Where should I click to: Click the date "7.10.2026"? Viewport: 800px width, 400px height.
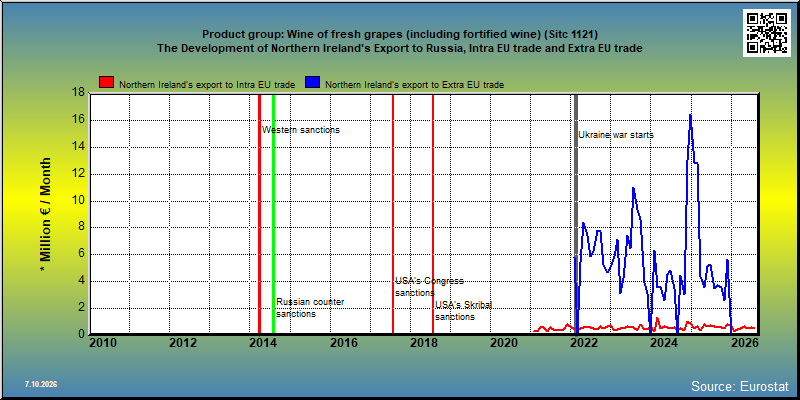click(41, 384)
